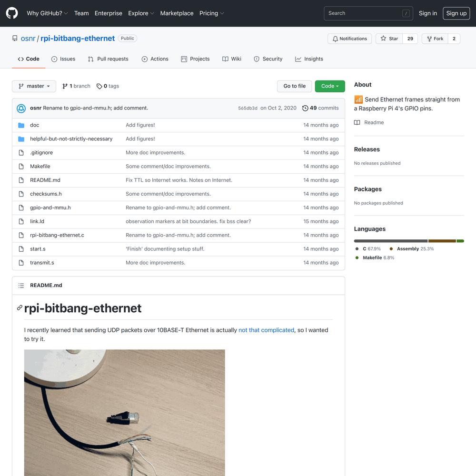Screen dimensions: 476x476
Task: Switch to the Code tab
Action: pos(29,59)
